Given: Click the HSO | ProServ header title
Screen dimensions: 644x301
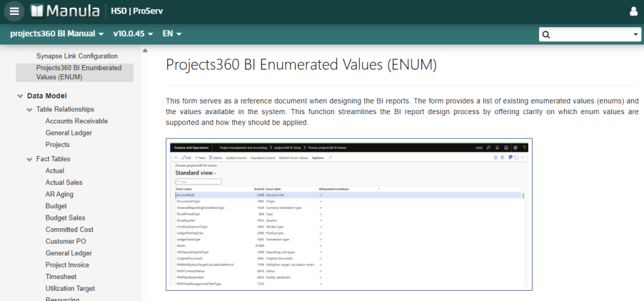Looking at the screenshot, I should coord(137,11).
